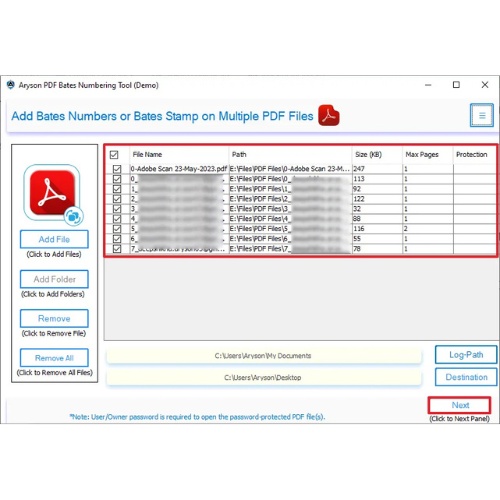Toggle checkbox for the 78 KB file row
Screen dimensions: 500x500
(117, 249)
